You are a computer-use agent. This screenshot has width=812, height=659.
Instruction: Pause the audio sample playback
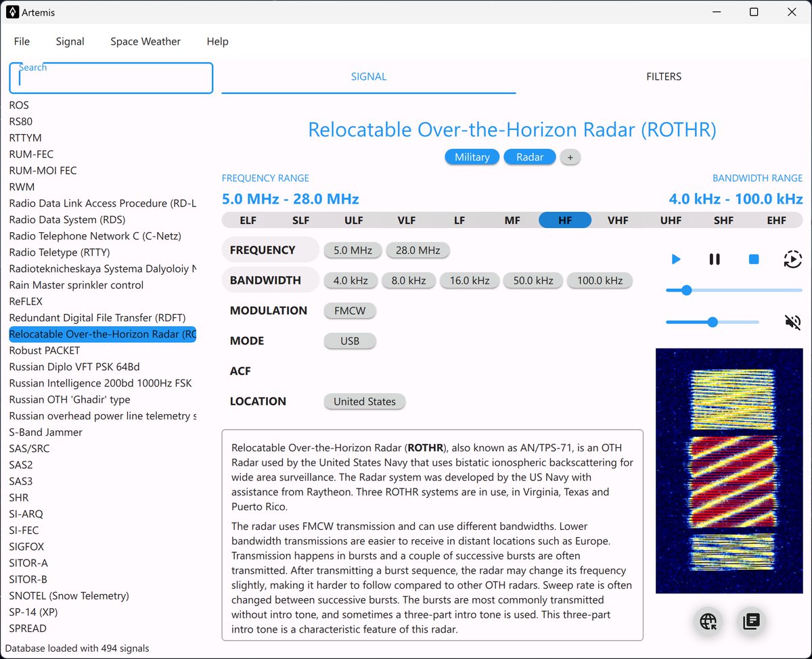click(x=715, y=259)
